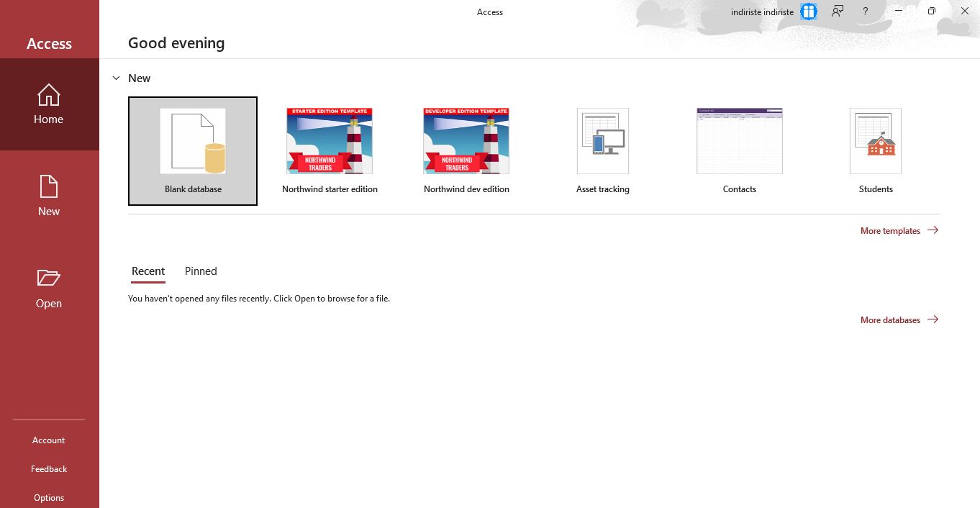
Task: Restore down the Access window
Action: 932,12
